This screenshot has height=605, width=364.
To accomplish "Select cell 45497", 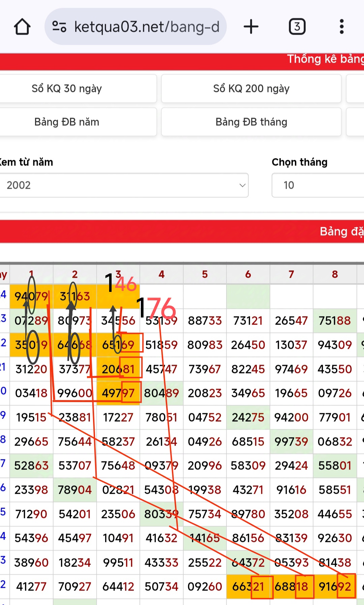I will [x=75, y=538].
